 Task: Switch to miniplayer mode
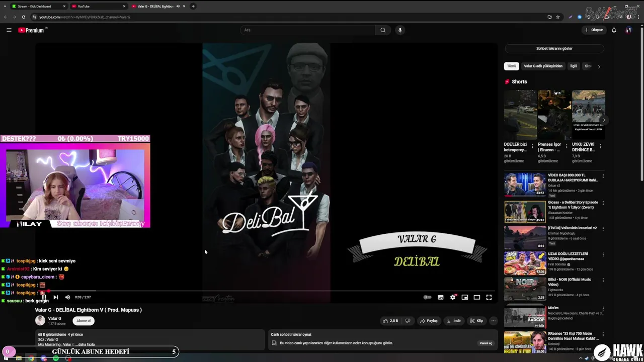pyautogui.click(x=465, y=297)
